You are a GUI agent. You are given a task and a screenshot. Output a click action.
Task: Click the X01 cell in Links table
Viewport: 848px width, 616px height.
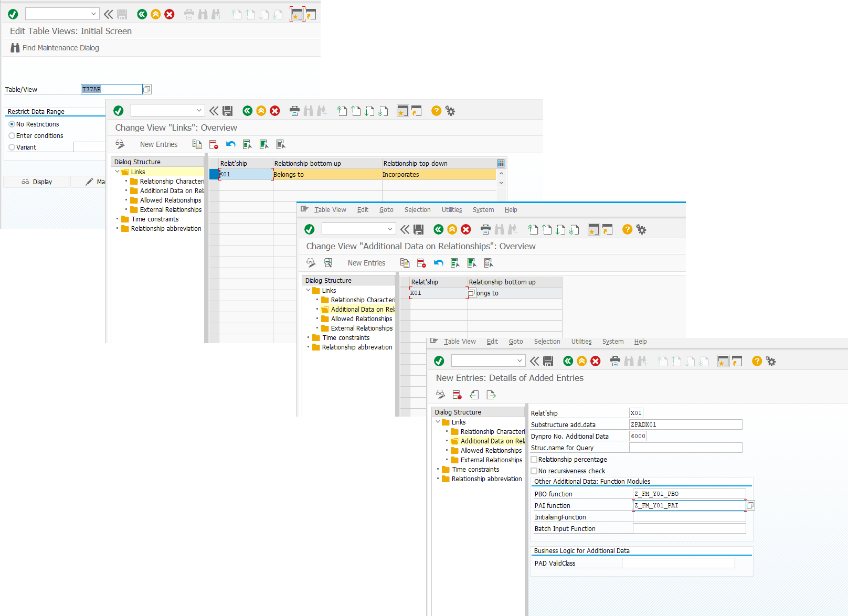(246, 174)
